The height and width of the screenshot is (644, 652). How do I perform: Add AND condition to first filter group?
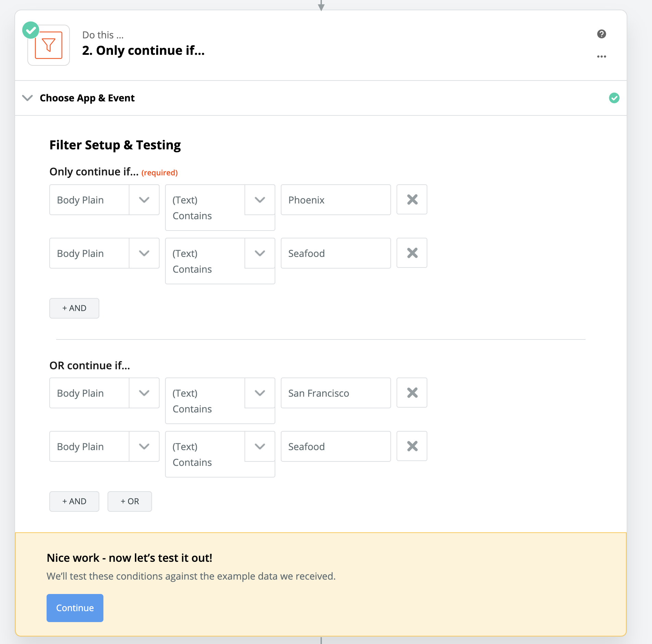click(x=74, y=308)
